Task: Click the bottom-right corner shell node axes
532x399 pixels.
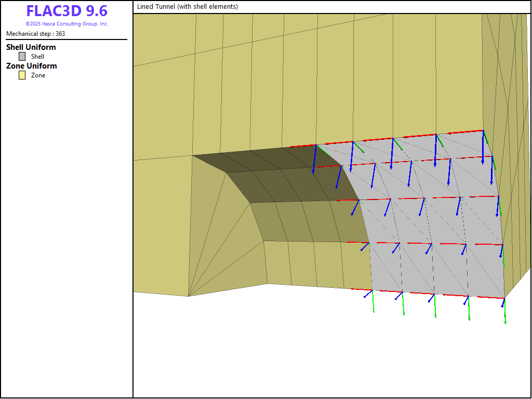Action: pos(504,298)
